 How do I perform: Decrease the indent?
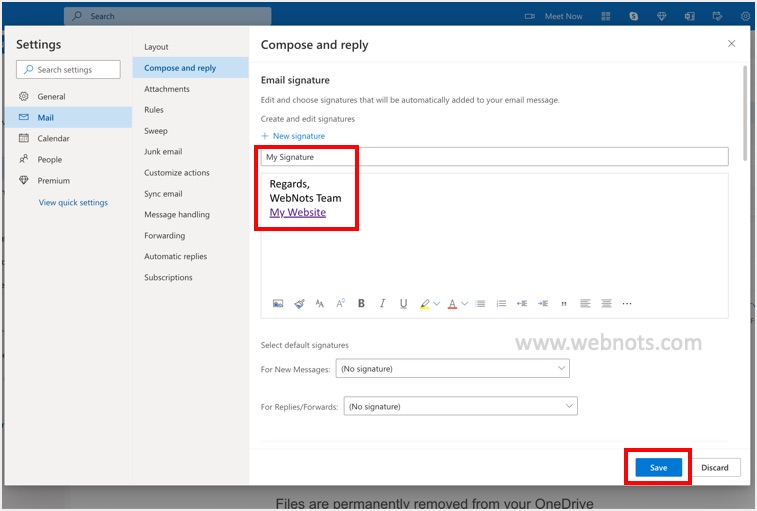[x=522, y=303]
